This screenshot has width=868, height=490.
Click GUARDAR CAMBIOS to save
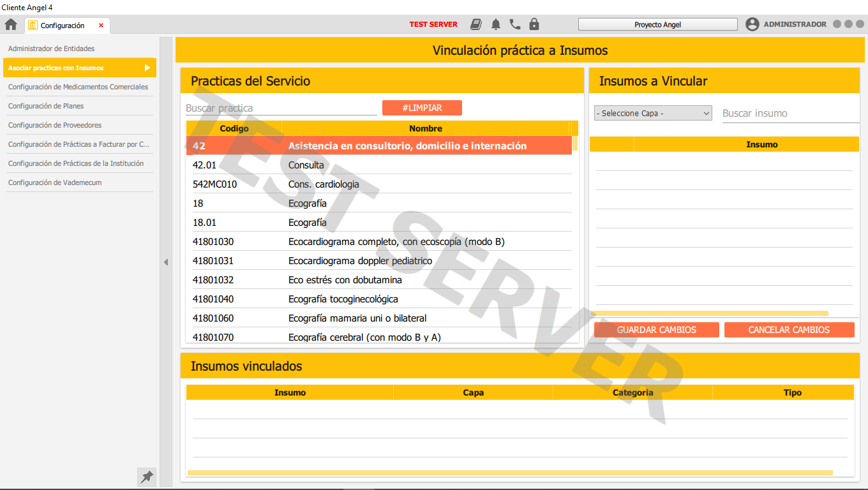click(x=656, y=329)
